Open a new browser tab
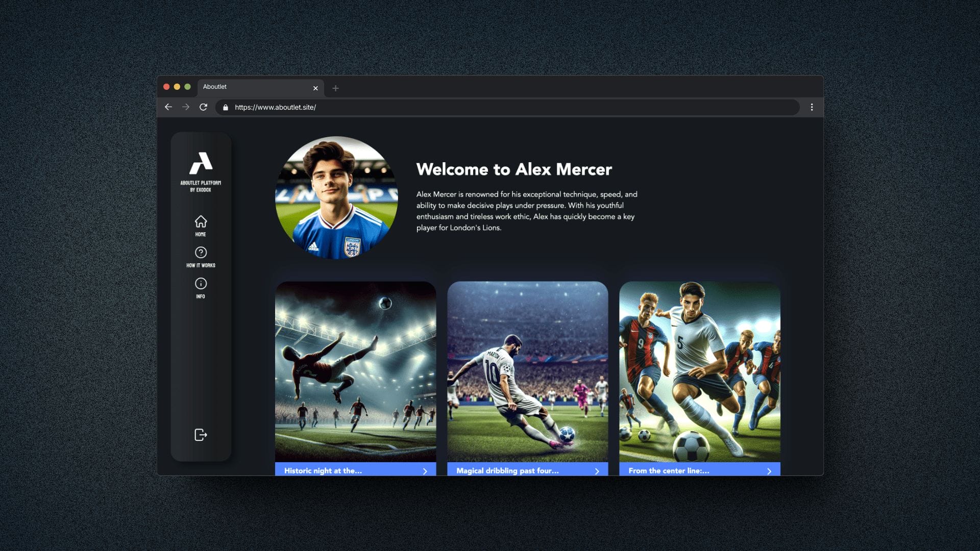980x551 pixels. coord(335,88)
